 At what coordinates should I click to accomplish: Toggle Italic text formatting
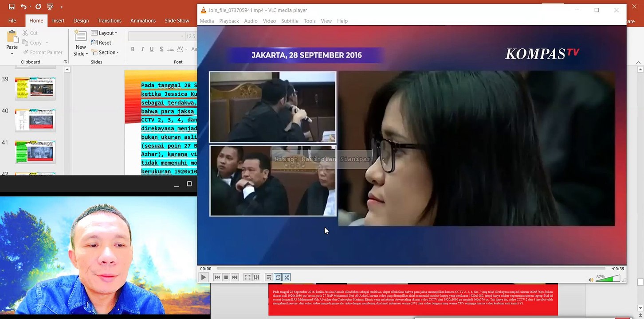point(142,49)
